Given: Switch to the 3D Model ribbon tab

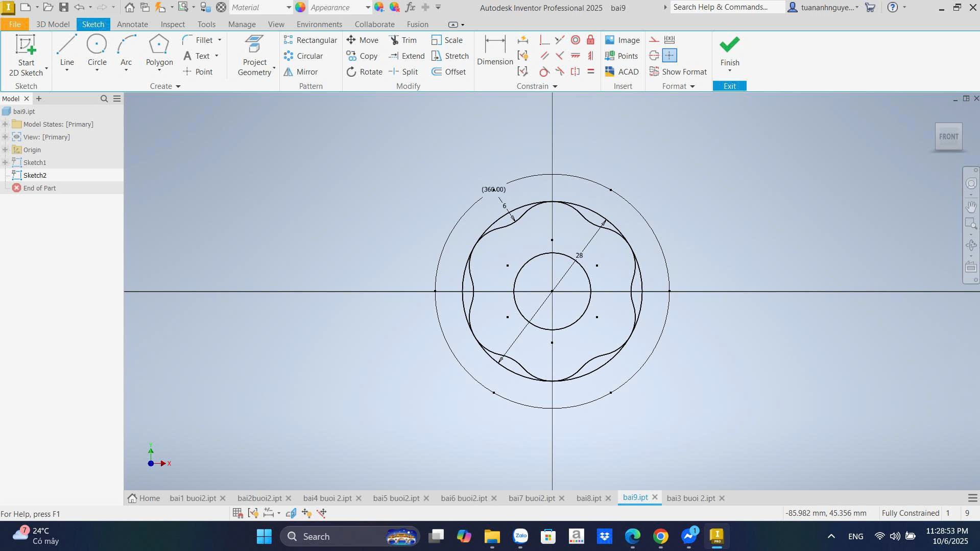Looking at the screenshot, I should pos(53,25).
